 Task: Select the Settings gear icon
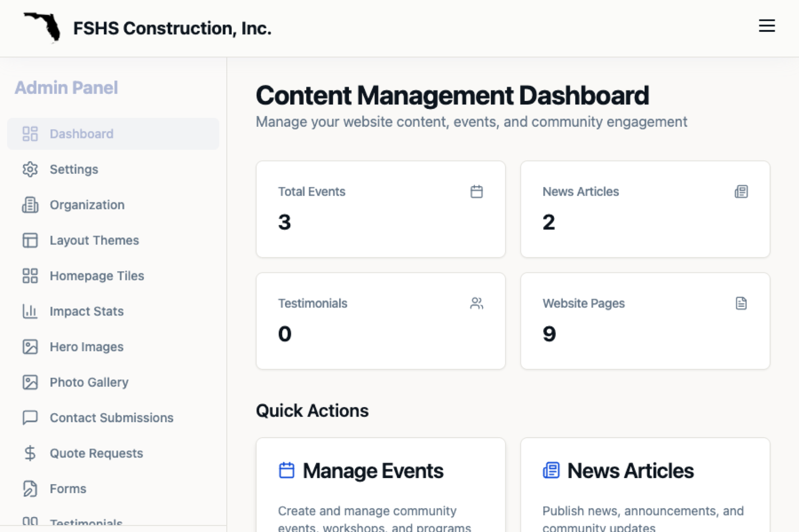click(30, 169)
